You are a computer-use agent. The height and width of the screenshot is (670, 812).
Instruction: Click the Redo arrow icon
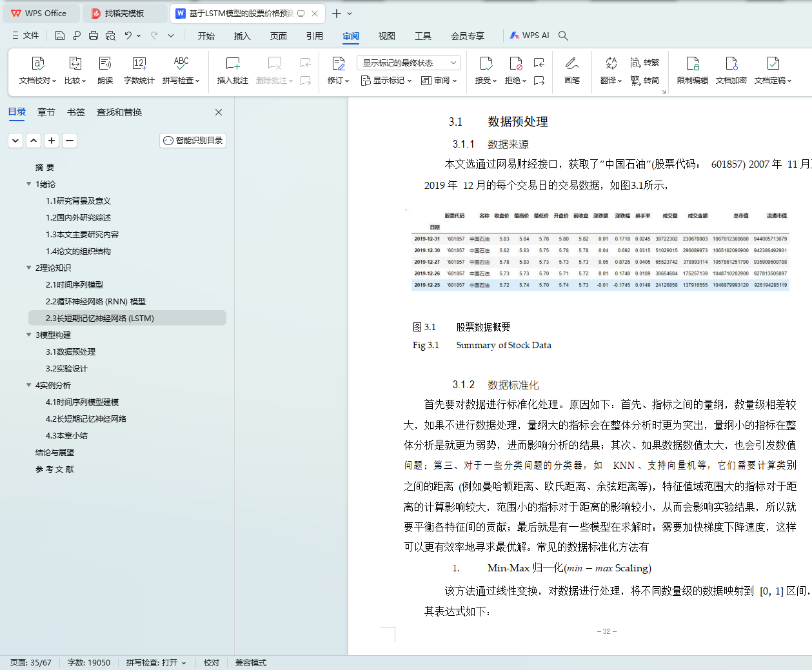pos(154,35)
